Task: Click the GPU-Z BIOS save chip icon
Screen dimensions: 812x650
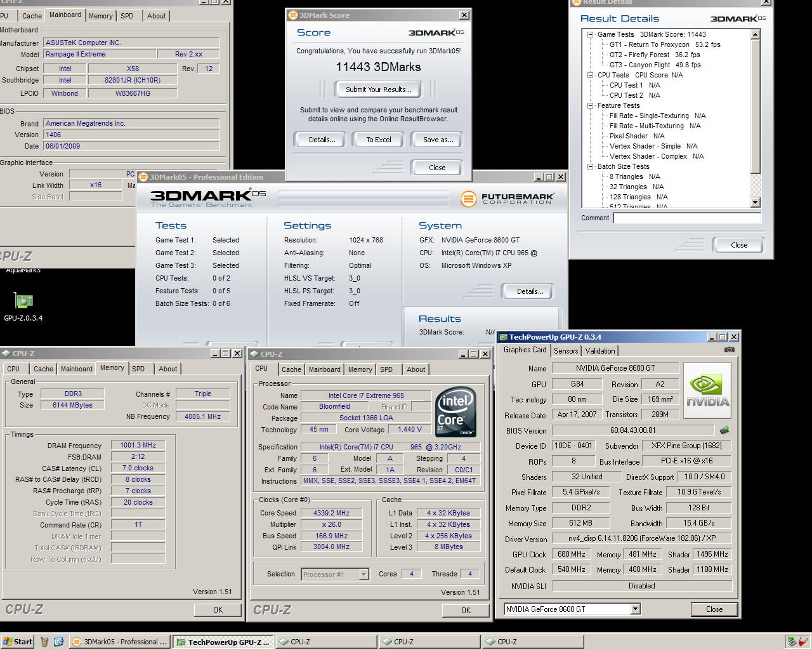Action: 724,430
